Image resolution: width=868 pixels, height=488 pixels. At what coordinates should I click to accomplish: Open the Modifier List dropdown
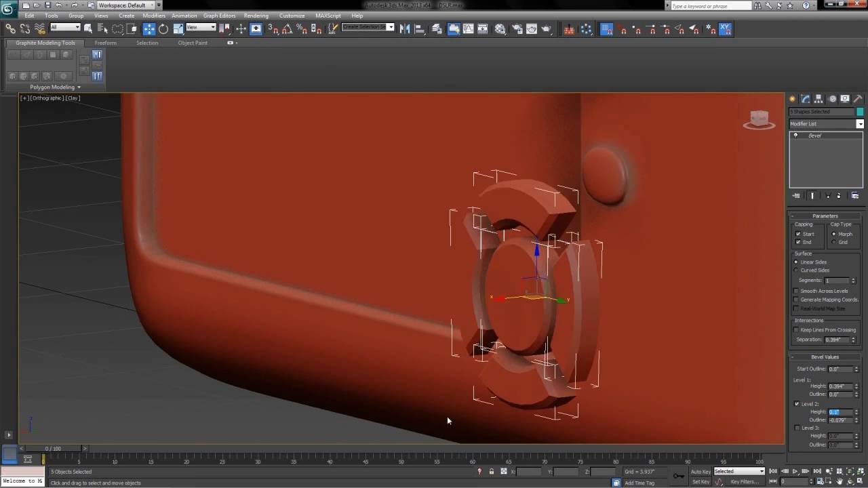coord(826,124)
